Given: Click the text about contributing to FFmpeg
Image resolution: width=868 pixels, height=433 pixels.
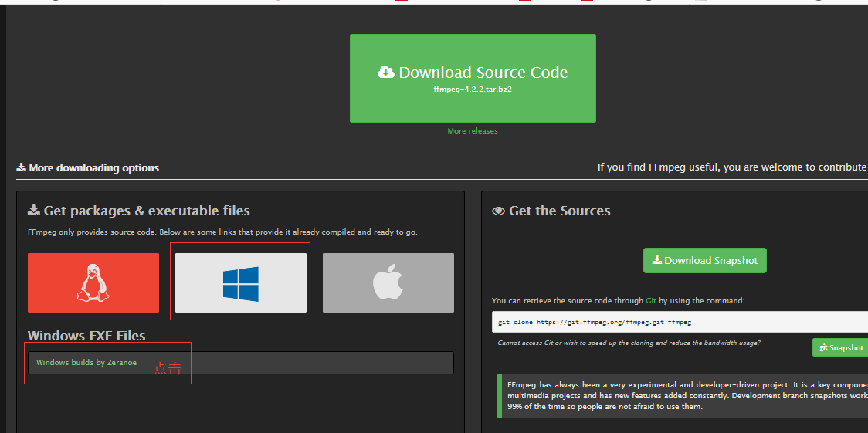Looking at the screenshot, I should pos(732,167).
